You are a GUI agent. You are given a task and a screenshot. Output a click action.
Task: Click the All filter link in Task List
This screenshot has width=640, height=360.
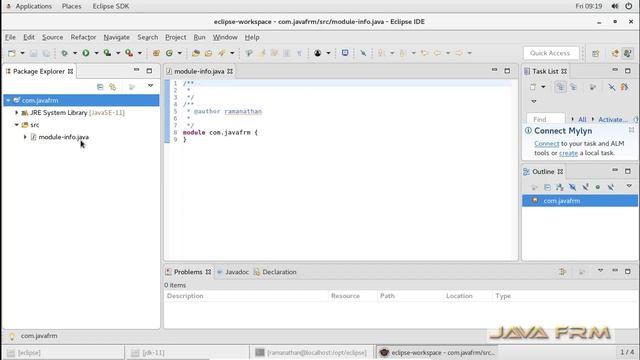tap(582, 120)
